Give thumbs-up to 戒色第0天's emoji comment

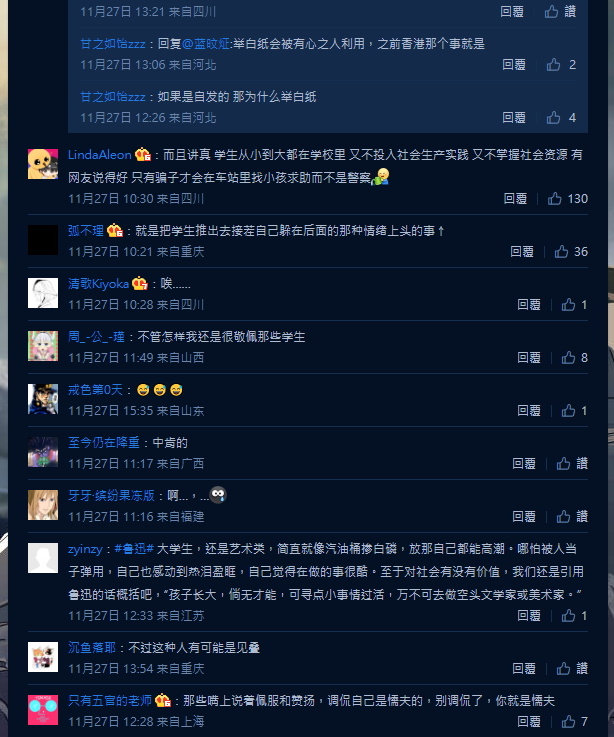pyautogui.click(x=568, y=411)
